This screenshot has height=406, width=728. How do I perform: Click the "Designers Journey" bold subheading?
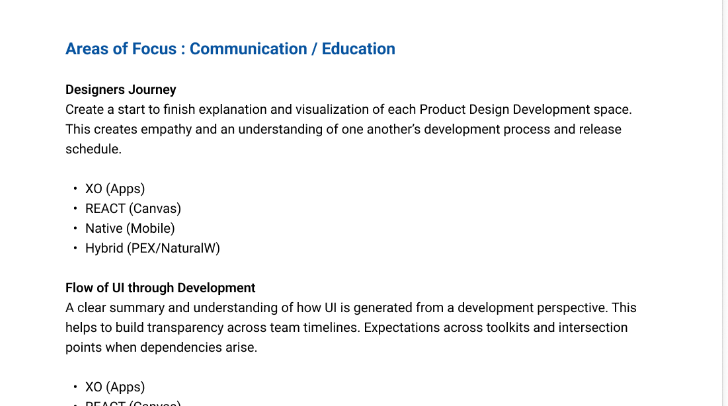click(x=120, y=90)
